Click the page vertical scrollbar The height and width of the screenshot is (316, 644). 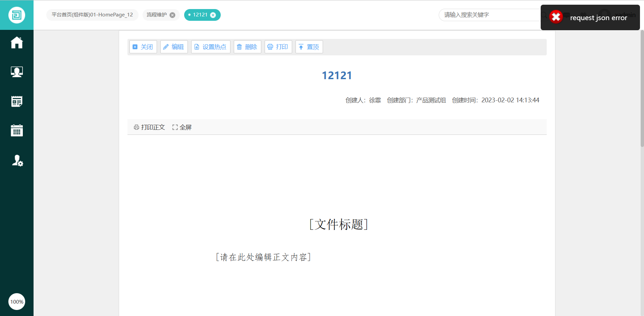(x=642, y=89)
